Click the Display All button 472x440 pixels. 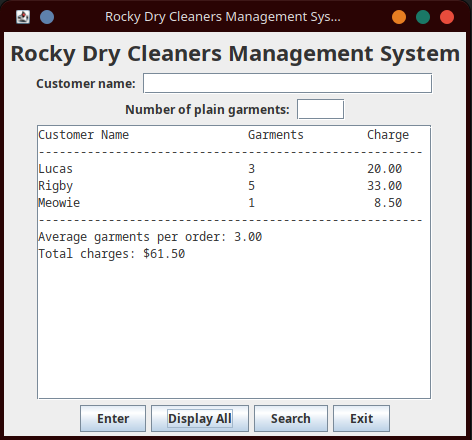pos(200,418)
